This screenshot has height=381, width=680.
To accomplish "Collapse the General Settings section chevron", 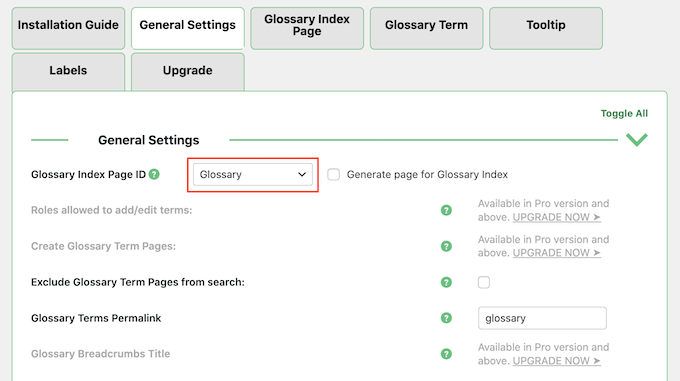I will [x=637, y=140].
